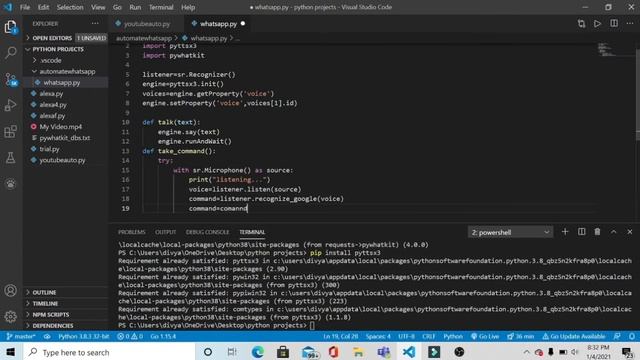This screenshot has height=360, width=640.
Task: Split the editor to the right
Action: (x=614, y=24)
